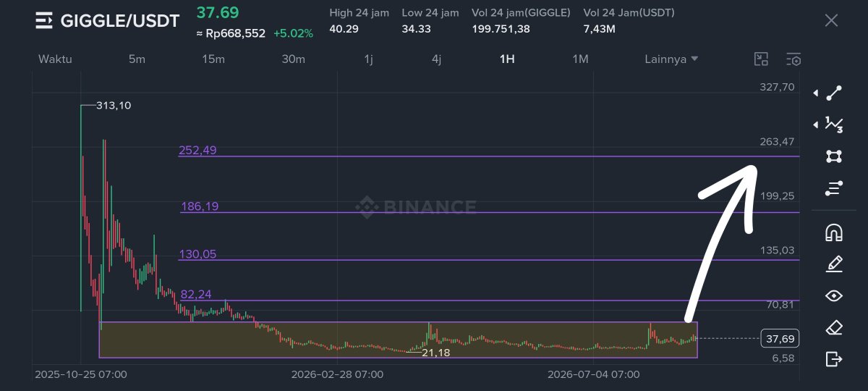868x391 pixels.
Task: Toggle pencil drawing lock mode
Action: [x=834, y=264]
